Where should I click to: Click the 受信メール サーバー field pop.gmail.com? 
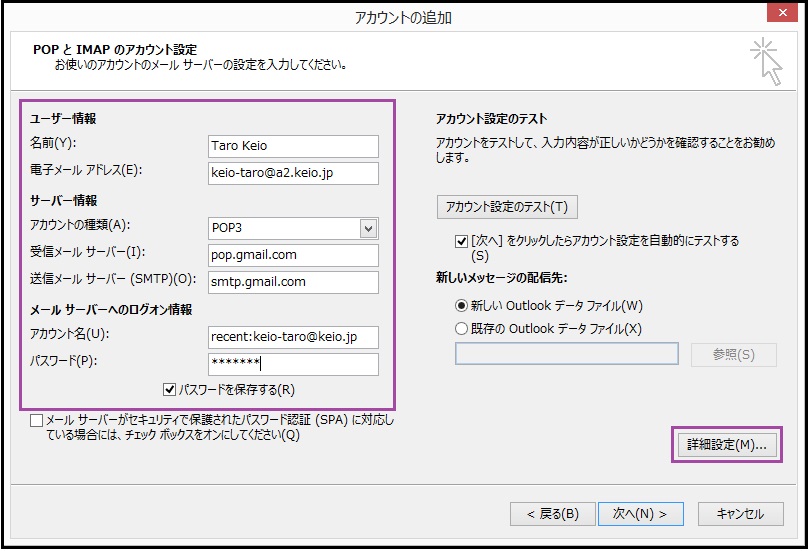click(x=293, y=255)
